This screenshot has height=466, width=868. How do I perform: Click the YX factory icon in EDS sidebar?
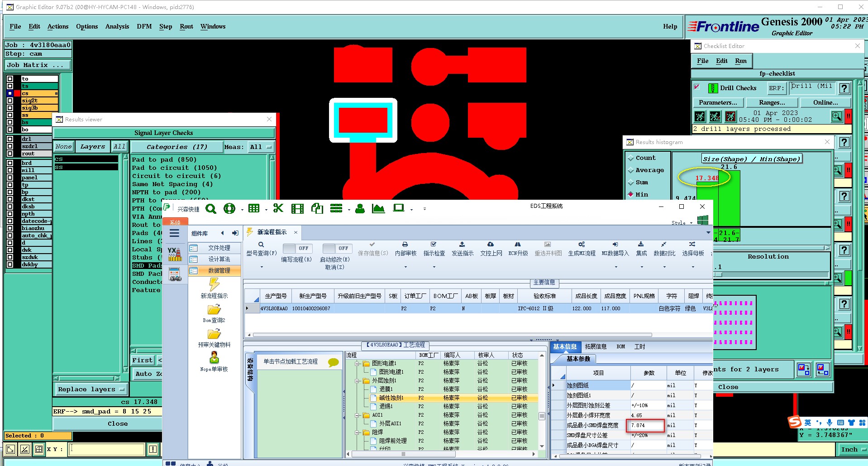point(175,254)
